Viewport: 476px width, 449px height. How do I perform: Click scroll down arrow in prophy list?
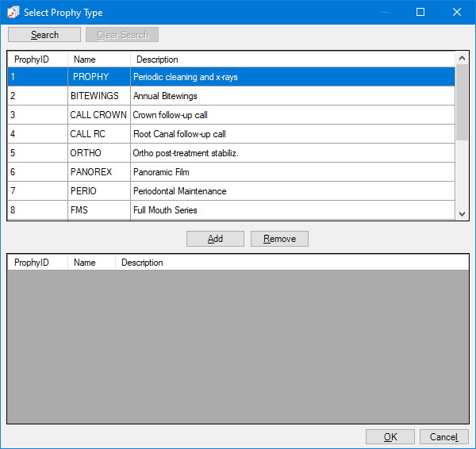point(462,213)
